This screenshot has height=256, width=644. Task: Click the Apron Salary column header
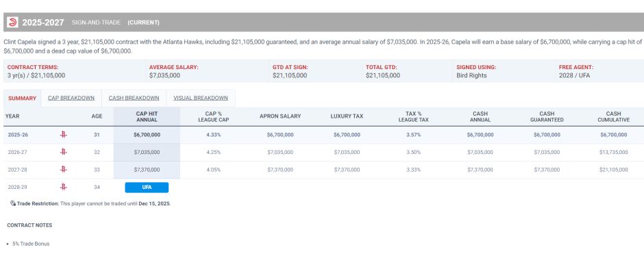pos(280,116)
